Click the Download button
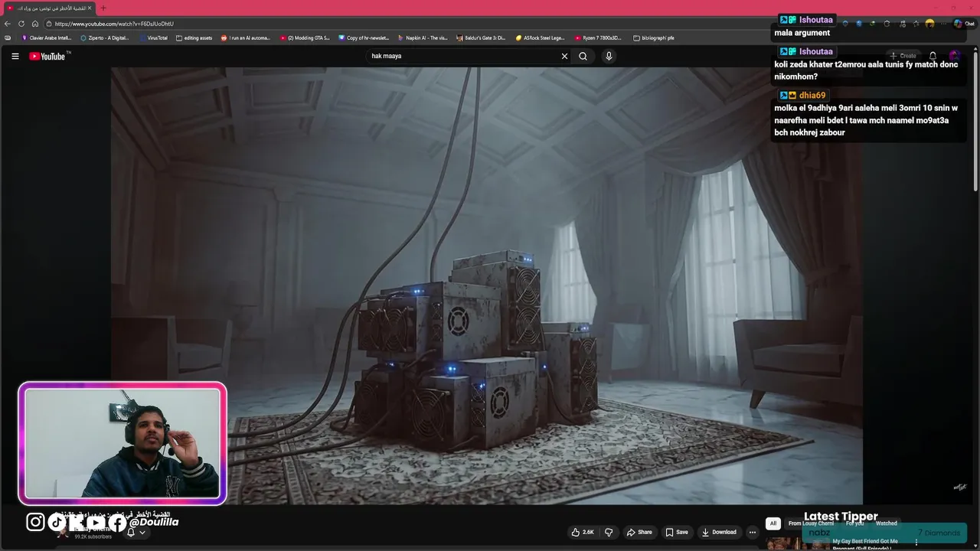Viewport: 980px width, 551px height. click(719, 532)
